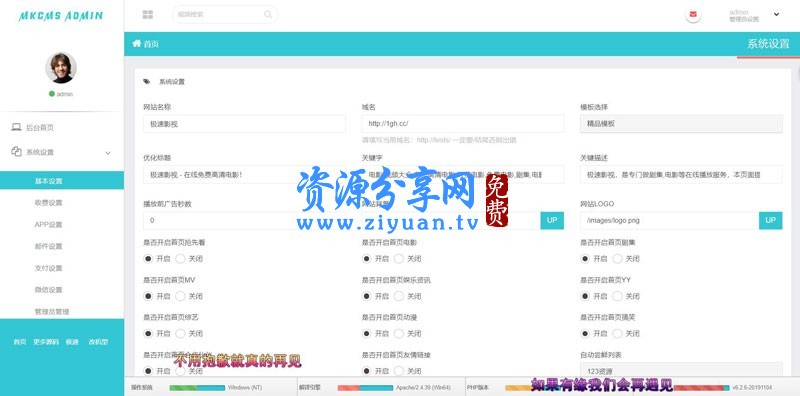
Task: Click the green online status dot by admin
Action: (x=52, y=94)
